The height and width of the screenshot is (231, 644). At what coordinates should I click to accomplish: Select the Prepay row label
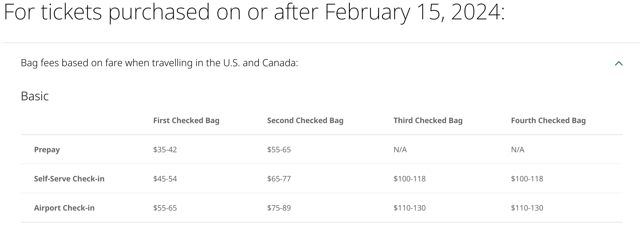(47, 150)
